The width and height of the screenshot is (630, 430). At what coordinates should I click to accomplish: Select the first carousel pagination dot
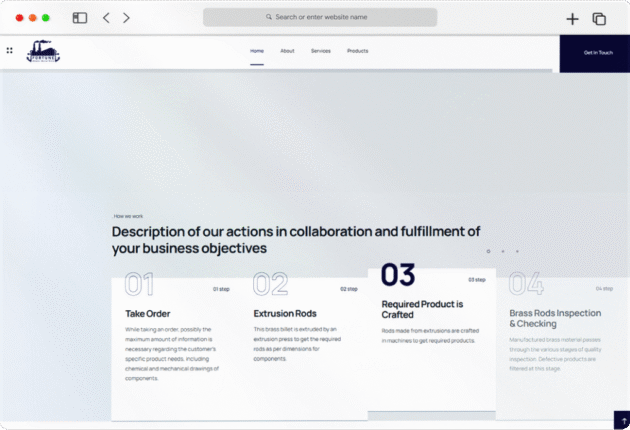click(488, 251)
